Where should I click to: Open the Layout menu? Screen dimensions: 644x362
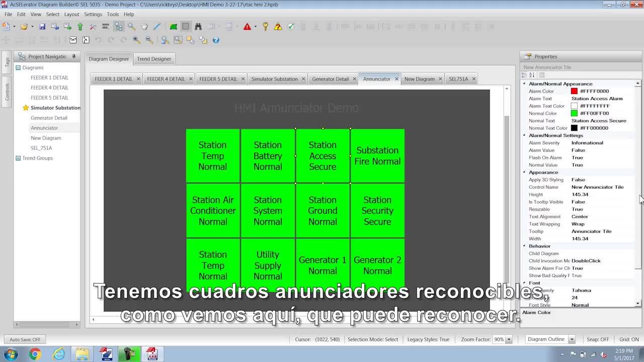tap(71, 14)
